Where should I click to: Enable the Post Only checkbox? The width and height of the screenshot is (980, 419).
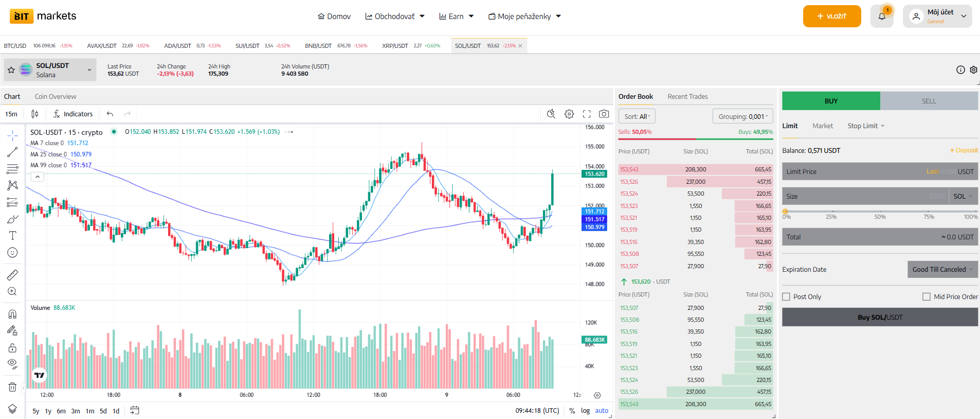786,297
